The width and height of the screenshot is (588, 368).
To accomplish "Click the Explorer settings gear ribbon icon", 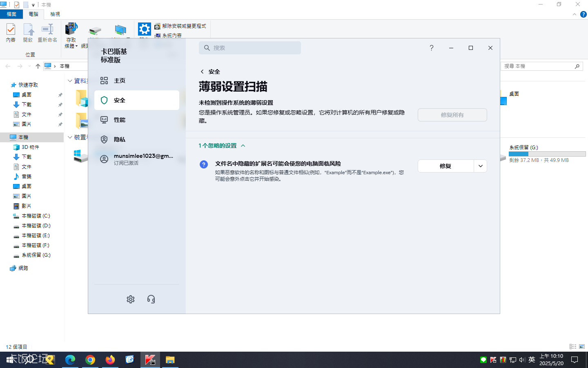I will coord(144,29).
